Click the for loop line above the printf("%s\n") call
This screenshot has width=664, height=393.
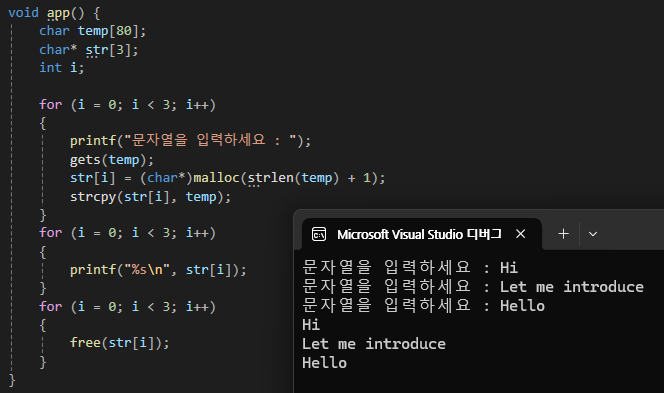pyautogui.click(x=127, y=233)
